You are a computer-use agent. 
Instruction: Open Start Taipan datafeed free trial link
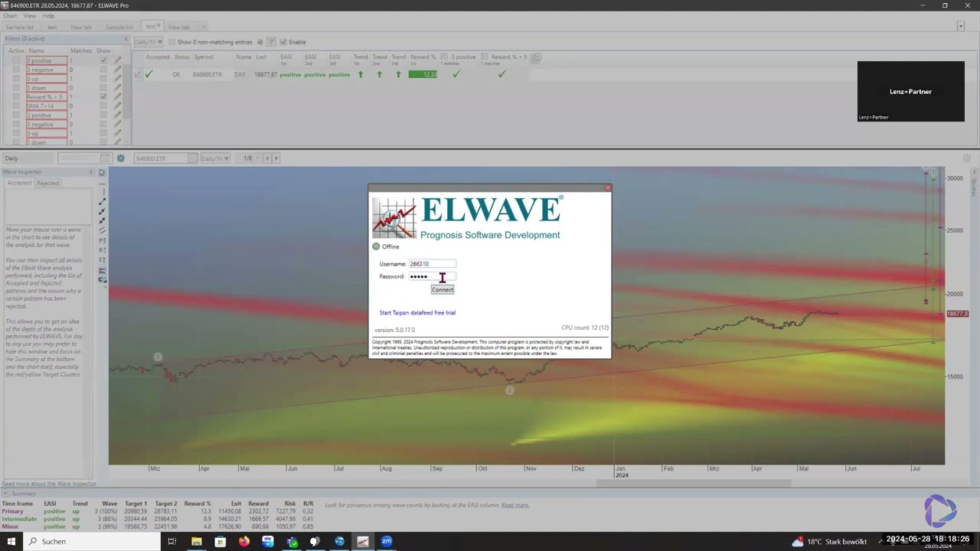click(x=417, y=312)
